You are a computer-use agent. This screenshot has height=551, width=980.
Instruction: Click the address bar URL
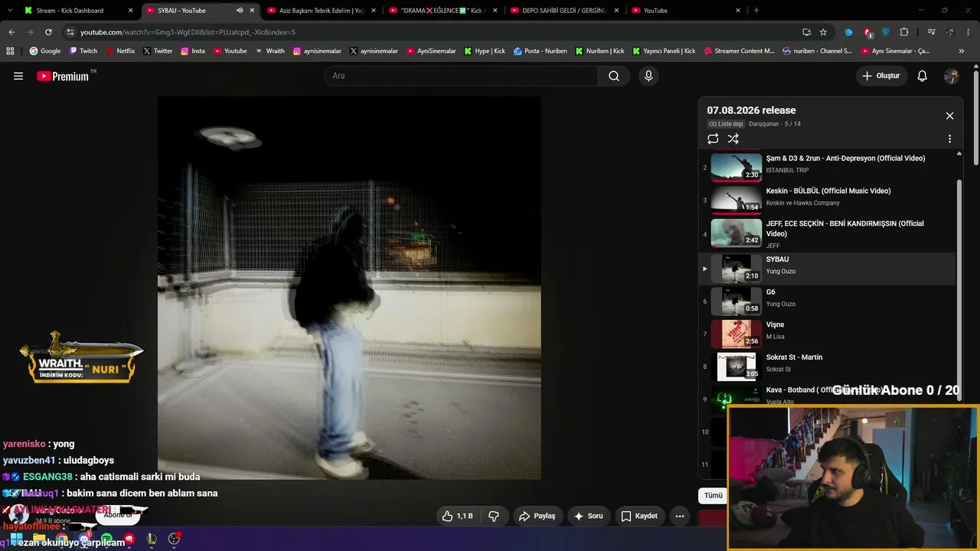click(188, 32)
